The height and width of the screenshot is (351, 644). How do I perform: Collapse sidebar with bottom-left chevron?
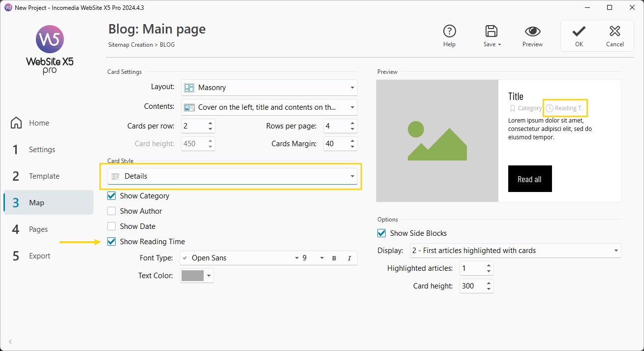coord(10,341)
